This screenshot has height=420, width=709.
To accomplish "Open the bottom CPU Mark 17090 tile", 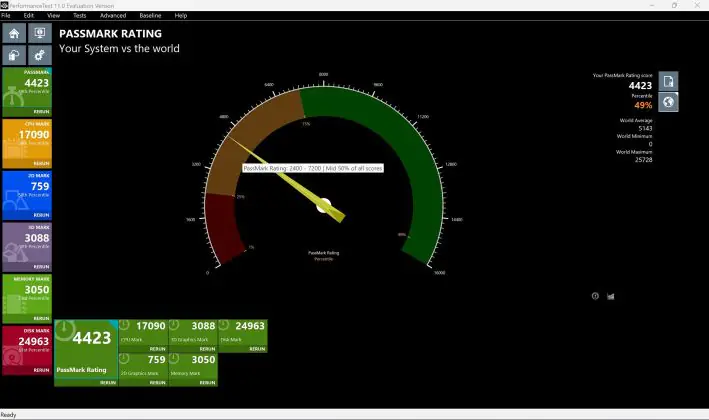I will [143, 336].
